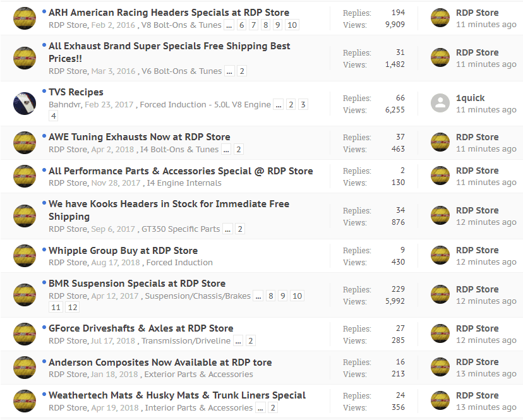The width and height of the screenshot is (523, 420).
Task: Open the Forced Induction - 5.0L V8 Engine forum
Action: [205, 105]
